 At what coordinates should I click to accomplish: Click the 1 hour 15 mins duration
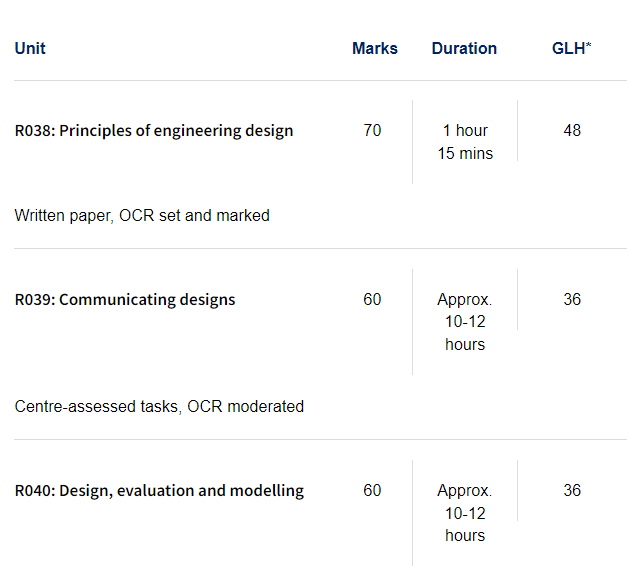465,142
